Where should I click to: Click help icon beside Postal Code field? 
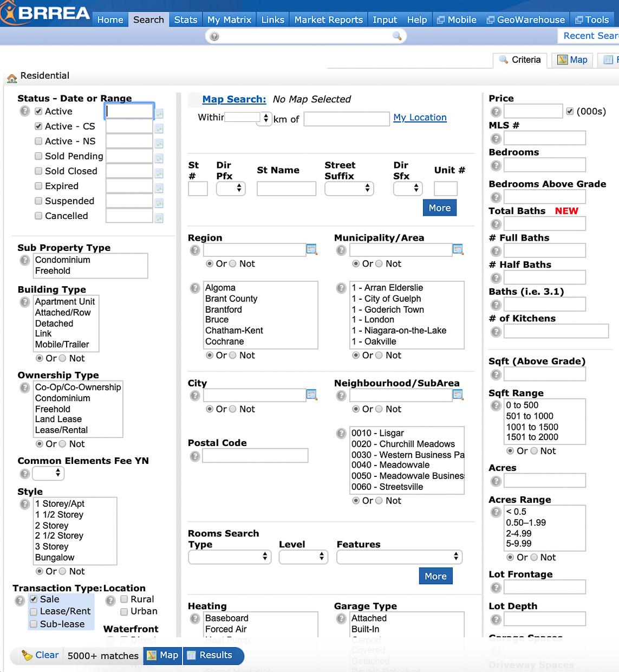click(x=195, y=456)
